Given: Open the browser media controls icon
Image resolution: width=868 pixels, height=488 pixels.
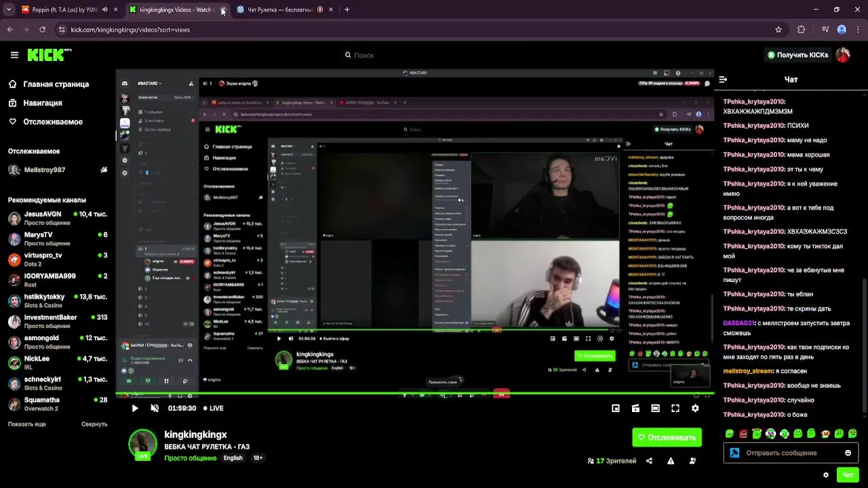Looking at the screenshot, I should [825, 30].
